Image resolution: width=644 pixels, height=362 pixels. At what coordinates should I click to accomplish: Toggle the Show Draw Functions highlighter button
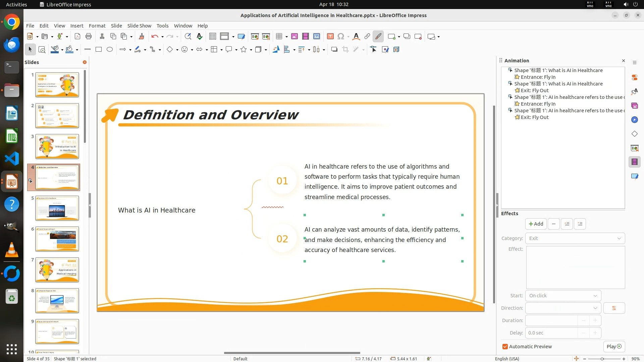[x=378, y=37]
